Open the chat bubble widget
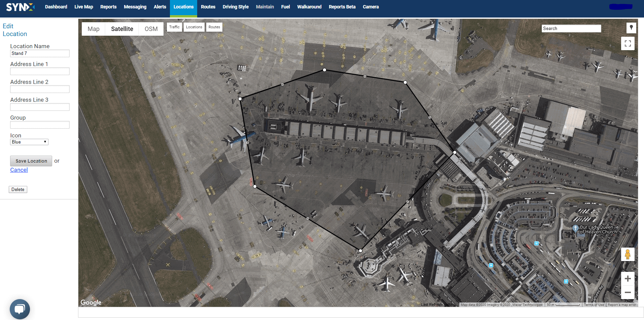Image resolution: width=644 pixels, height=320 pixels. (x=20, y=309)
